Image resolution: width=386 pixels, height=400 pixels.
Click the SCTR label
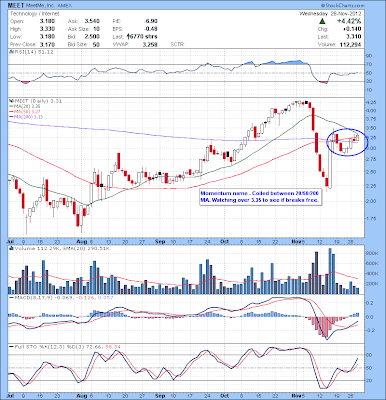pyautogui.click(x=177, y=44)
